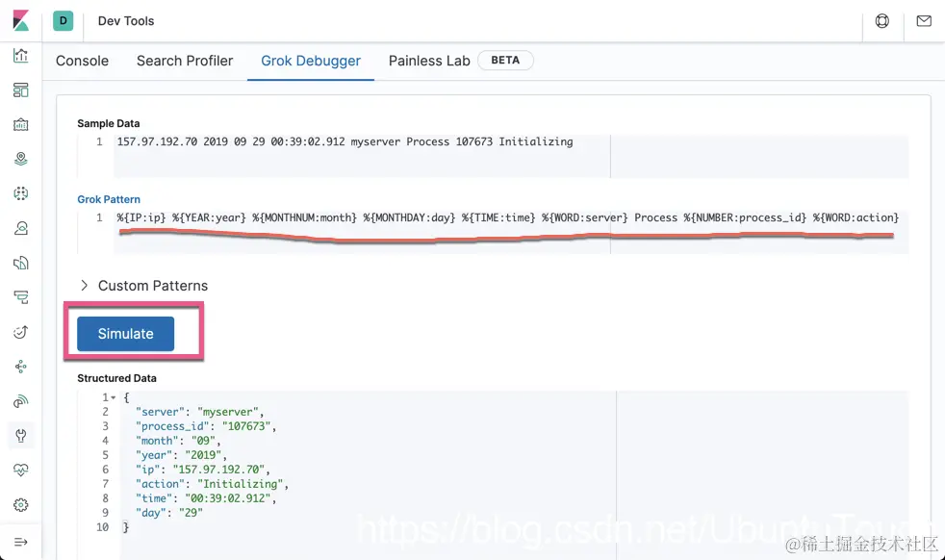Open the space selector avatar D
The height and width of the screenshot is (560, 945).
pos(64,20)
